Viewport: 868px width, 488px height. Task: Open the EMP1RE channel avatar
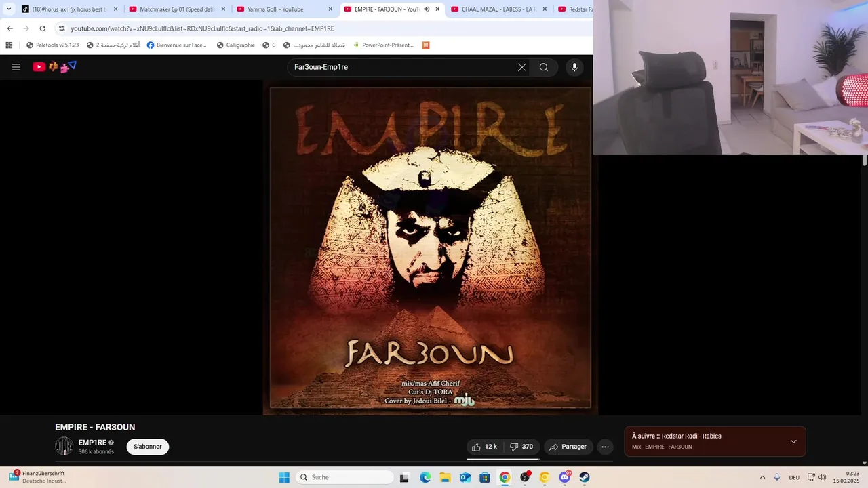[x=64, y=446]
